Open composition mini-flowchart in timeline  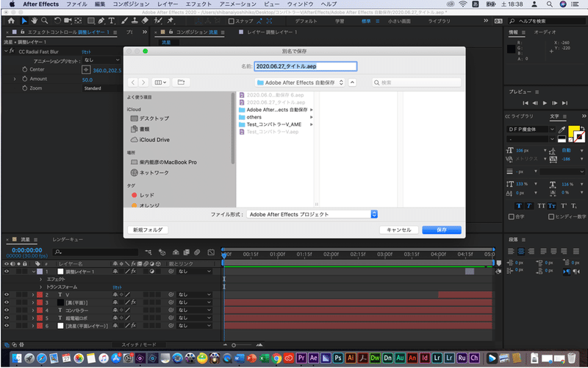pos(149,252)
